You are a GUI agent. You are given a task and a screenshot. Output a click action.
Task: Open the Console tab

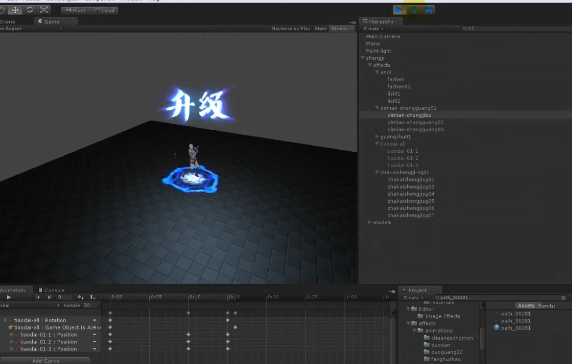[x=51, y=290]
